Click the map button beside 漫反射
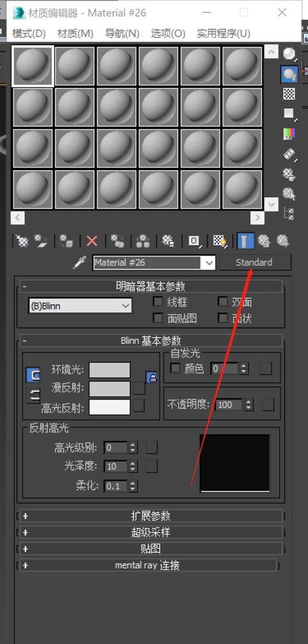 (x=139, y=388)
